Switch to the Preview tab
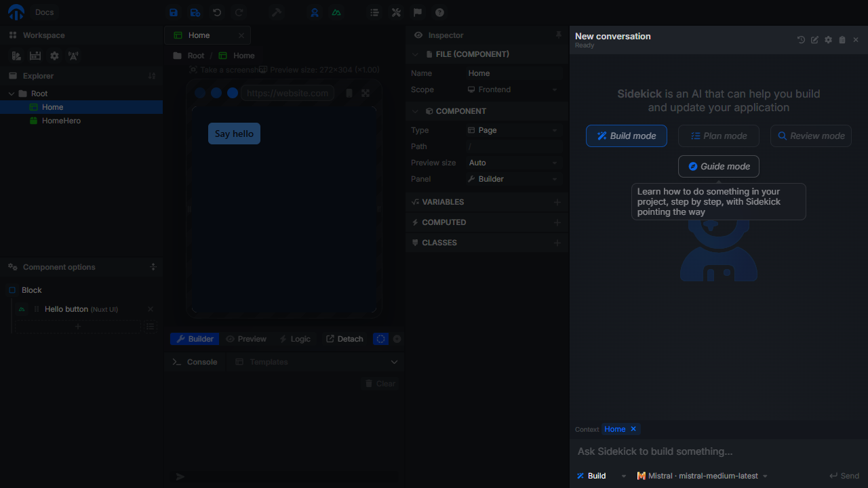The width and height of the screenshot is (868, 488). tap(246, 339)
